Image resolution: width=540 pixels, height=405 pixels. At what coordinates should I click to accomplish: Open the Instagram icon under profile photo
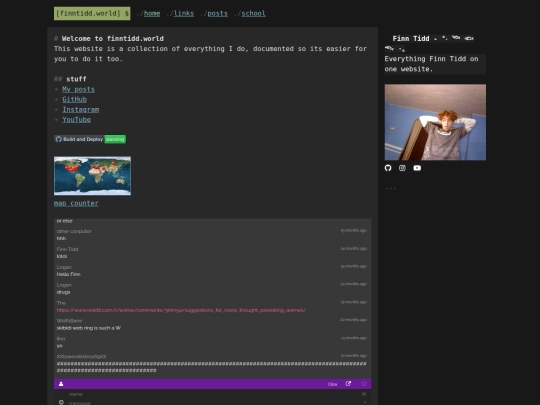point(402,168)
